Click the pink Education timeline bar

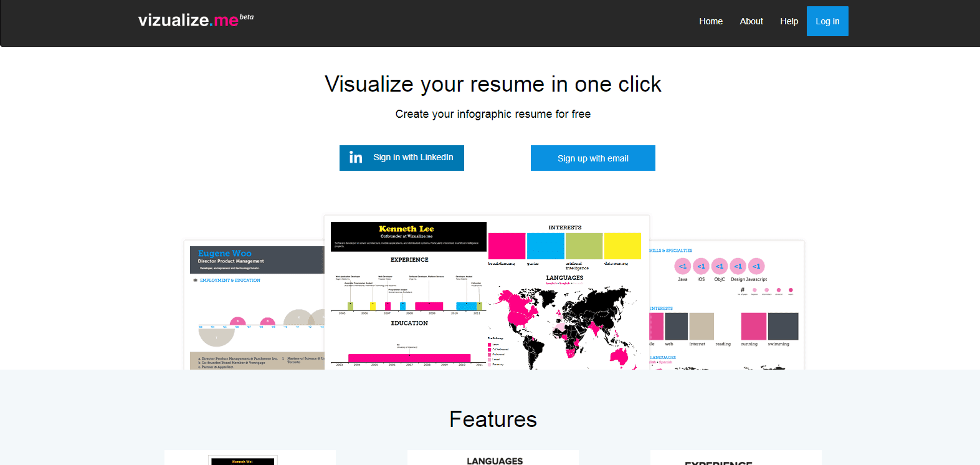coord(409,358)
